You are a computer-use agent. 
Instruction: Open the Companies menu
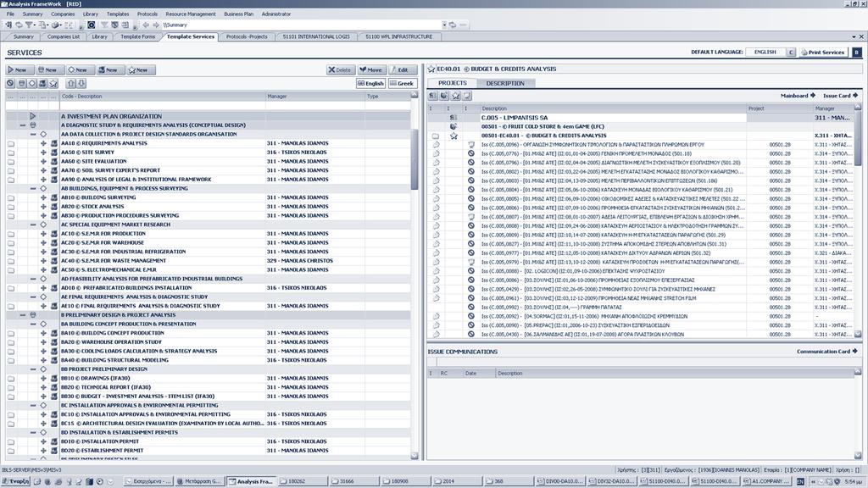pyautogui.click(x=63, y=14)
